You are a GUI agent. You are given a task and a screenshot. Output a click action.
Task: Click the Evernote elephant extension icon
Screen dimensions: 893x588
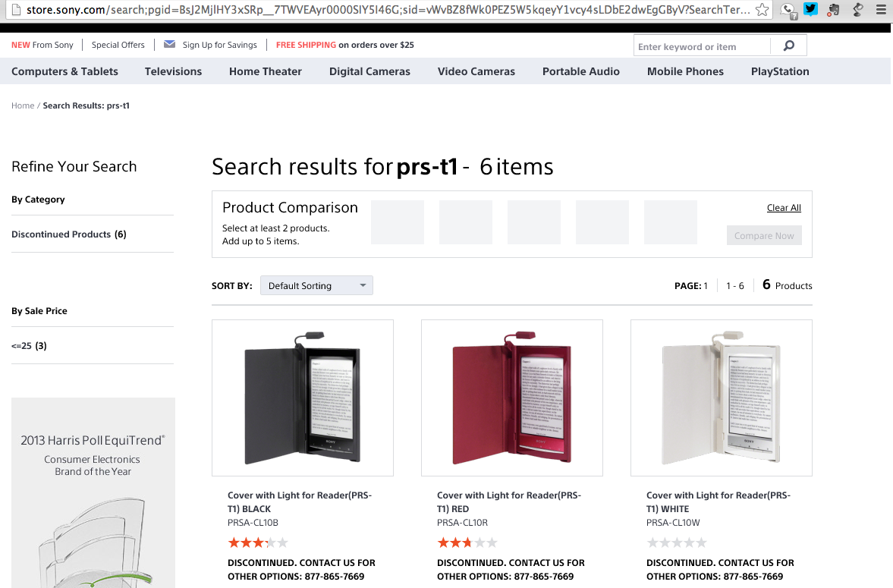pos(834,10)
